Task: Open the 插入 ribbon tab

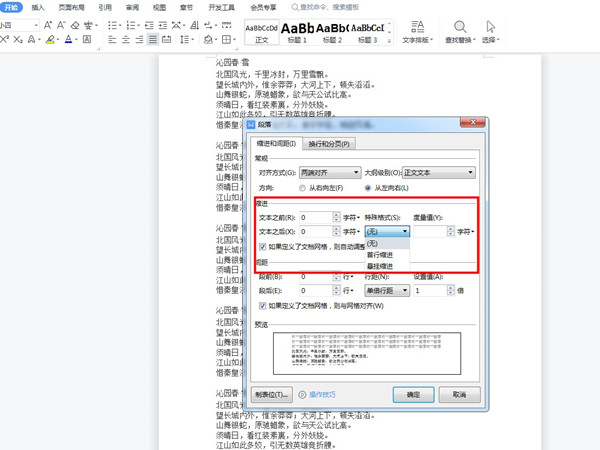Action: coord(38,6)
